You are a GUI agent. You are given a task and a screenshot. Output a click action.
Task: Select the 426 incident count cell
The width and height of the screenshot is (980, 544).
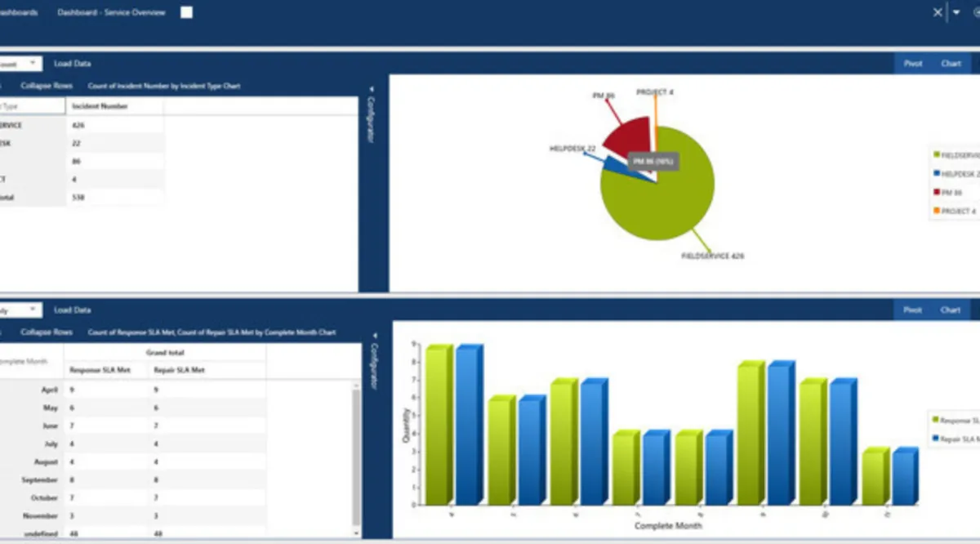(x=114, y=125)
